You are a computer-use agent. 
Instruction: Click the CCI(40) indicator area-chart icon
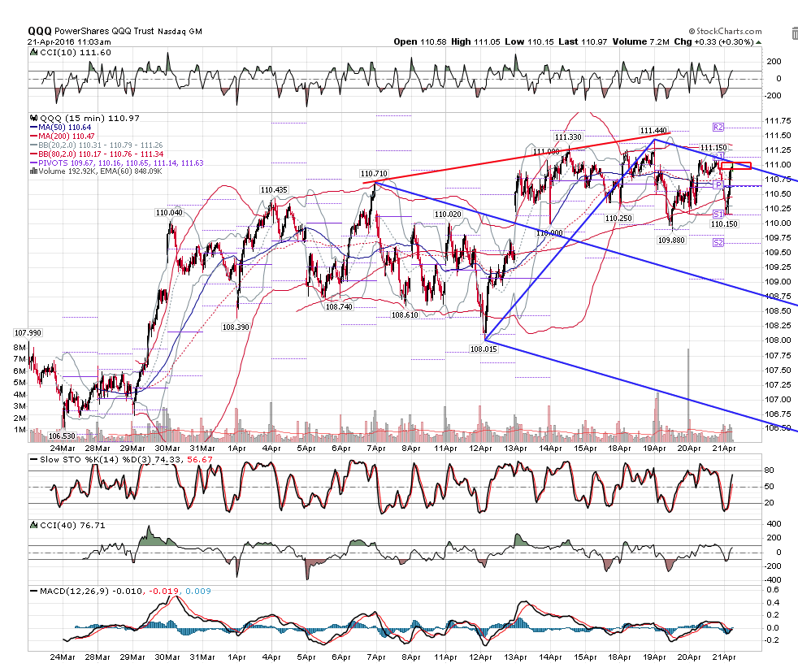33,525
